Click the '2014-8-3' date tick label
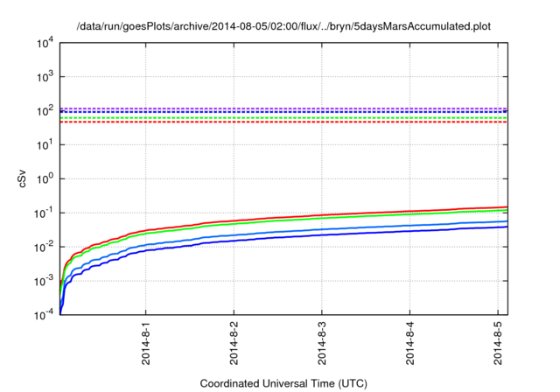The width and height of the screenshot is (560, 392). click(x=322, y=343)
